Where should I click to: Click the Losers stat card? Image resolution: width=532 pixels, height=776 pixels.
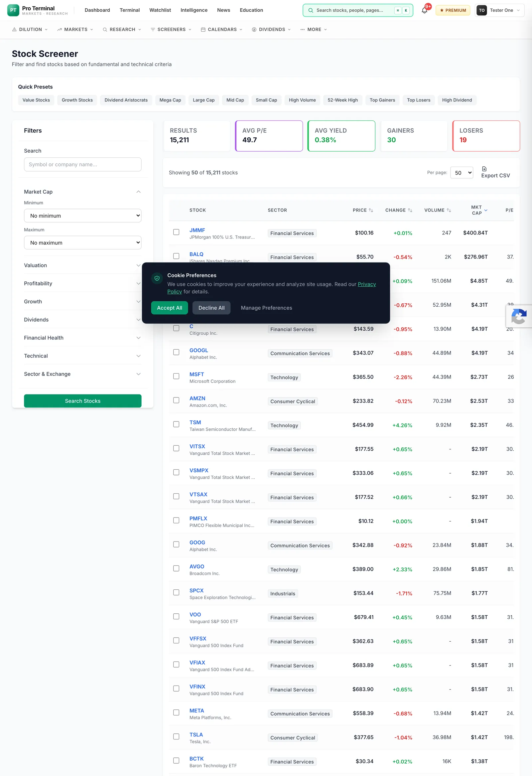pyautogui.click(x=486, y=136)
